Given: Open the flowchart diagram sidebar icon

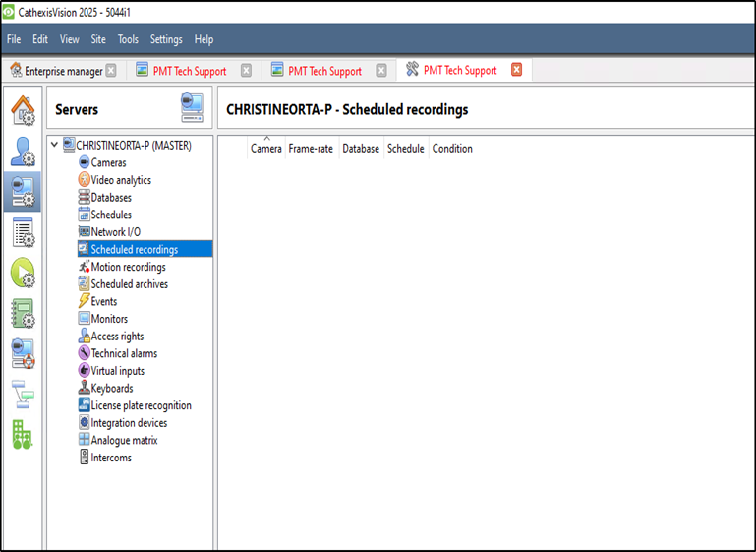Looking at the screenshot, I should [23, 394].
